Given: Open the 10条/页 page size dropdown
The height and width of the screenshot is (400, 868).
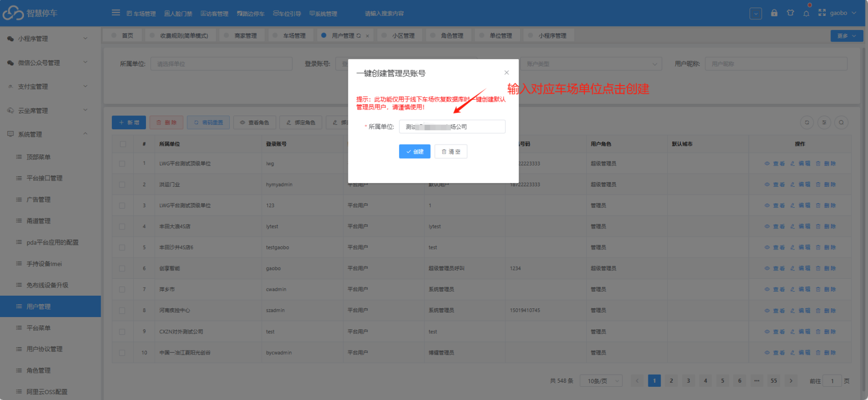Looking at the screenshot, I should [602, 381].
